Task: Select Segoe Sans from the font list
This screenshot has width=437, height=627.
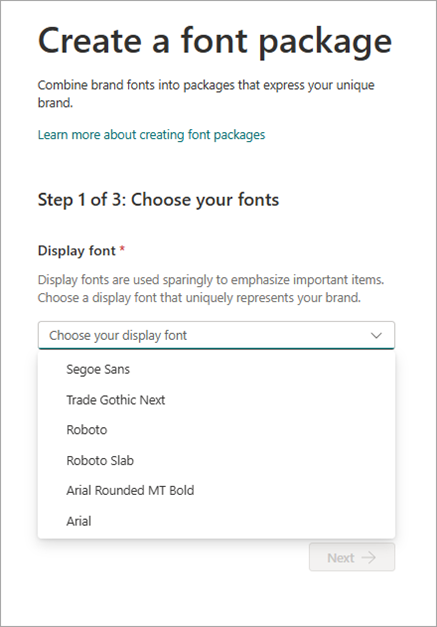Action: (216, 369)
